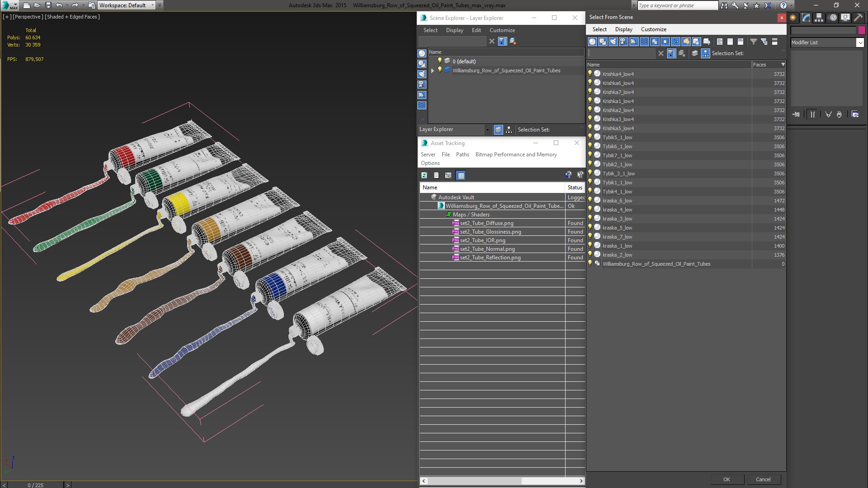Toggle Display Space Warps filter in Select From Scene
The image size is (868, 488).
click(644, 42)
